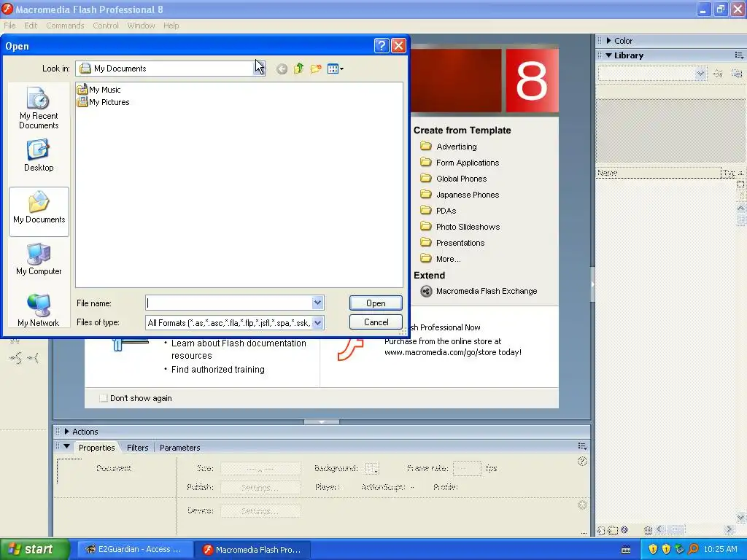Switch to the Filters tab

(138, 448)
